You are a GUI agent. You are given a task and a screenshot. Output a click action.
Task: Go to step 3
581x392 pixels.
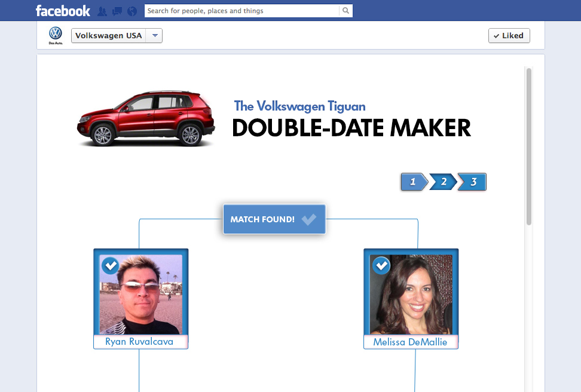click(x=472, y=182)
